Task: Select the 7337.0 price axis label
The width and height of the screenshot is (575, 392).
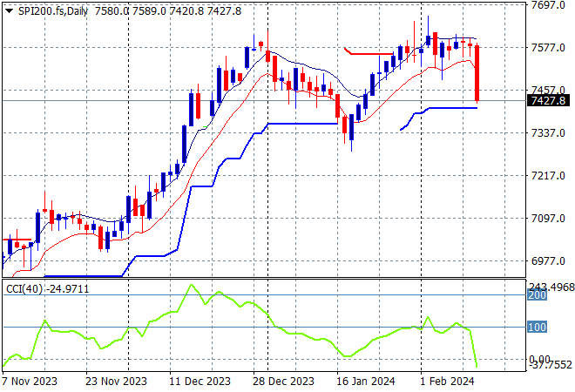Action: tap(548, 132)
